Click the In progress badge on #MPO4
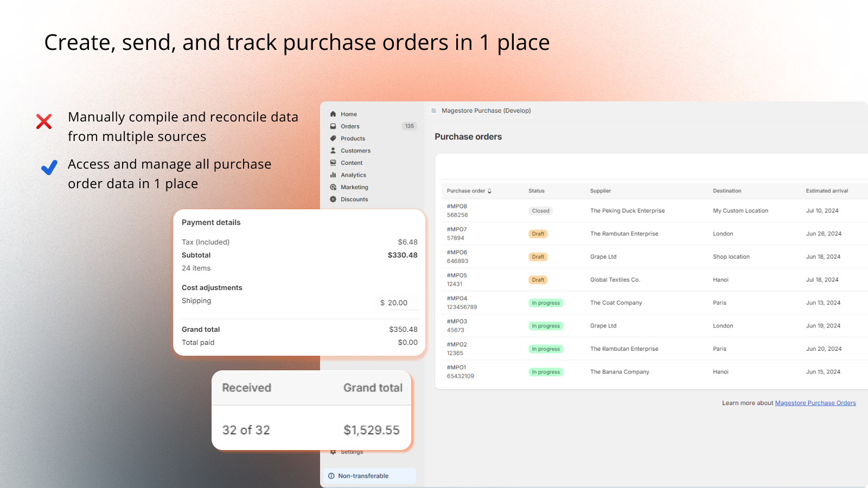The image size is (868, 488). 546,303
